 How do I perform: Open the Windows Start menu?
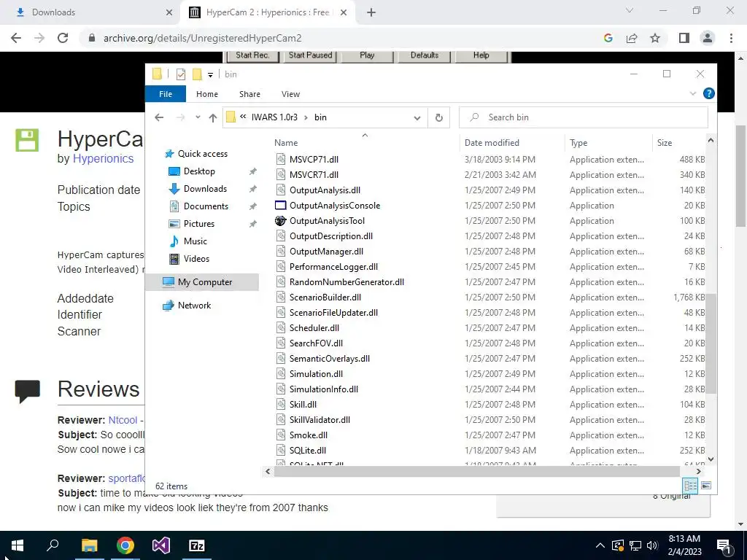pos(18,545)
